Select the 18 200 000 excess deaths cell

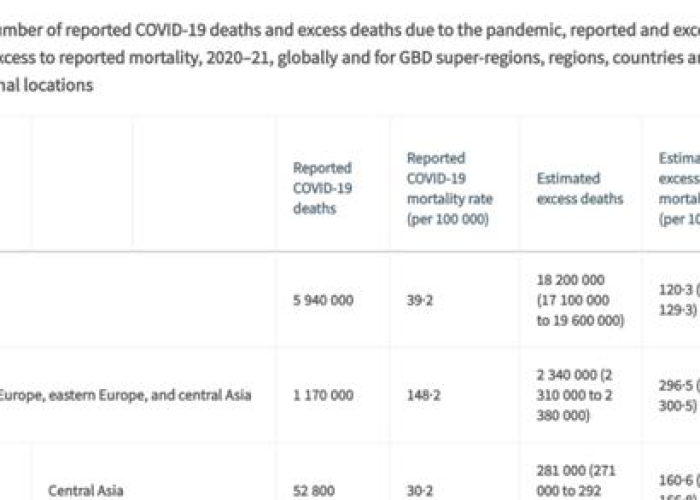[x=580, y=300]
